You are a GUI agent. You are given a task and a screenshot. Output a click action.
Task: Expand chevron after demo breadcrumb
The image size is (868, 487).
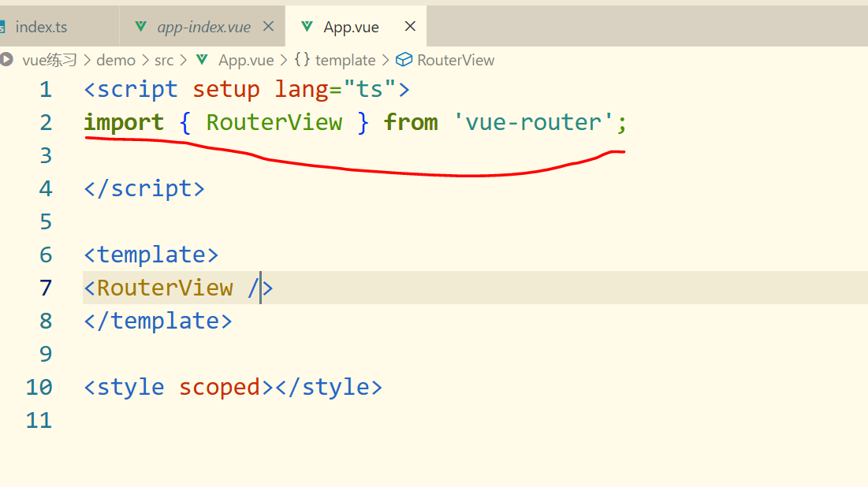click(x=145, y=60)
